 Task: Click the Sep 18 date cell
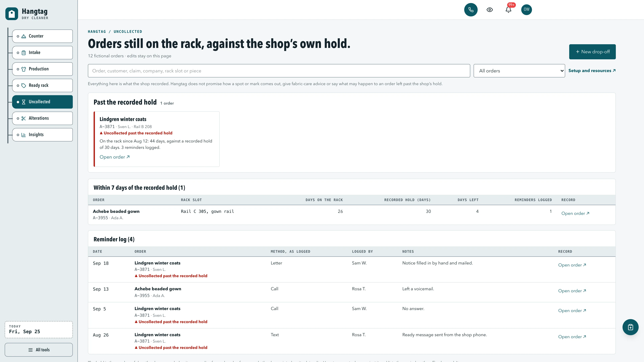pyautogui.click(x=100, y=263)
